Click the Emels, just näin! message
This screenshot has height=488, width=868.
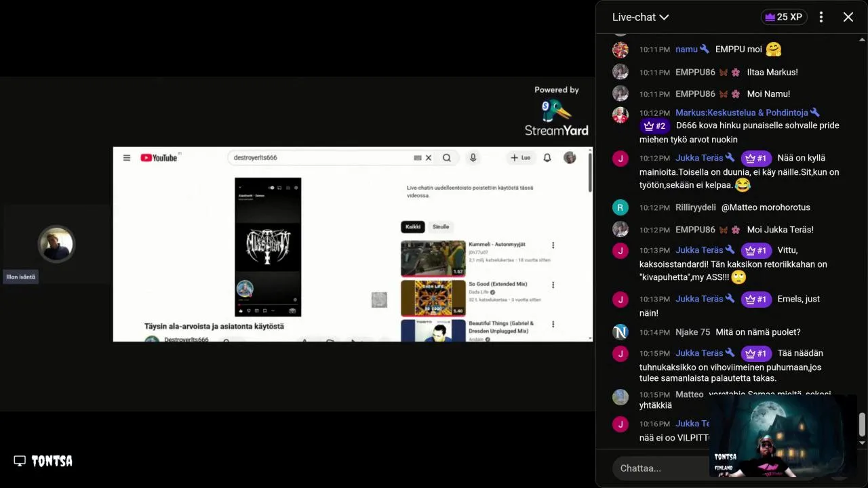pos(730,306)
